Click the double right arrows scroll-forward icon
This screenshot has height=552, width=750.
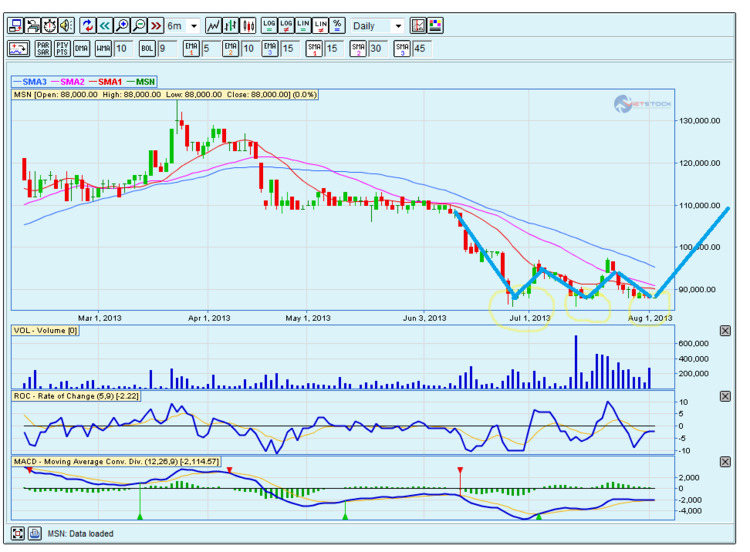tap(156, 25)
